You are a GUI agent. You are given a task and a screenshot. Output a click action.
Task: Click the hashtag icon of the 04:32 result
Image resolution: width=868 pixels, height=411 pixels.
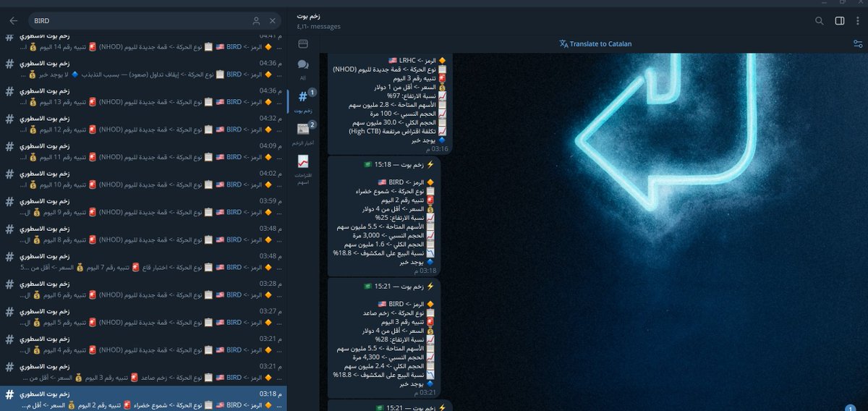pos(9,119)
